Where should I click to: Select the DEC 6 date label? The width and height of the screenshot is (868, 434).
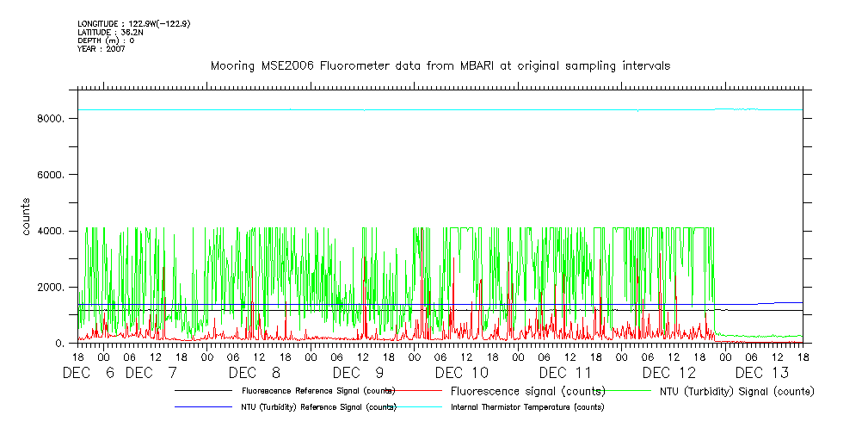click(x=89, y=373)
